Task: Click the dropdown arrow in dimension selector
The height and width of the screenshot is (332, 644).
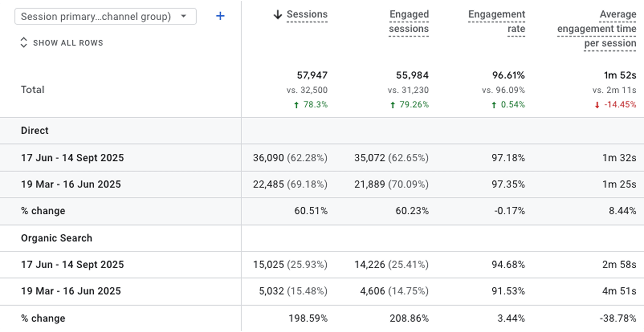Action: (x=183, y=16)
